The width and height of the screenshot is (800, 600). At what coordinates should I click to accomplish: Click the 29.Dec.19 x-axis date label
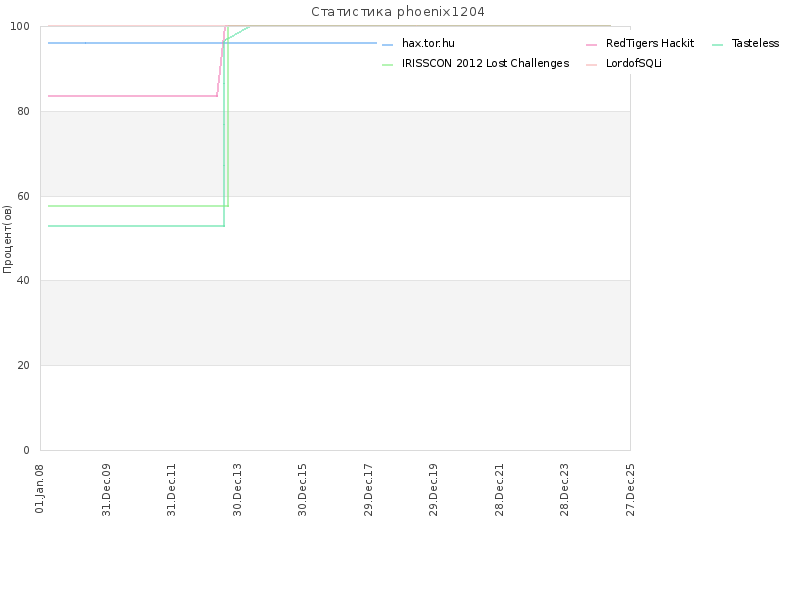(x=433, y=488)
